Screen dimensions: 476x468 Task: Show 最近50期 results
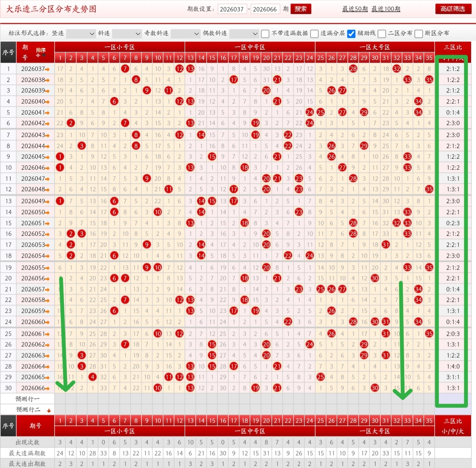pos(355,9)
